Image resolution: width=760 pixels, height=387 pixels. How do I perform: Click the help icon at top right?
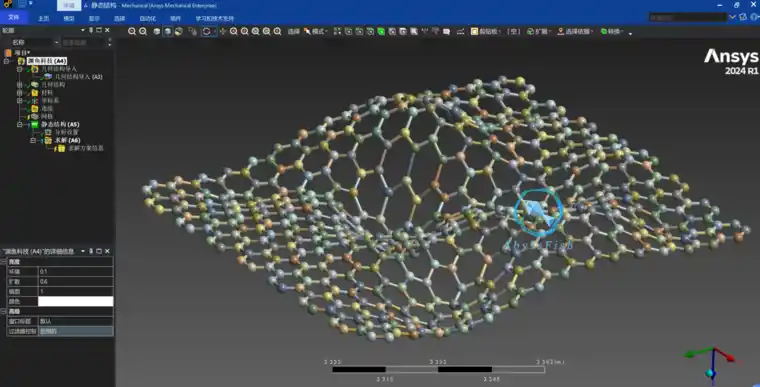click(x=754, y=17)
